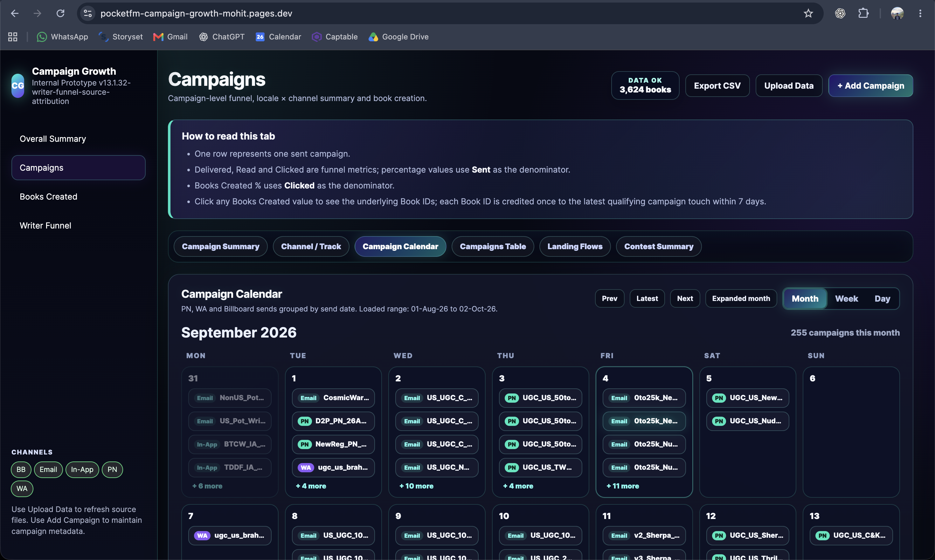Switch calendar to Day view
Screen dimensions: 935x560
[x=882, y=298]
